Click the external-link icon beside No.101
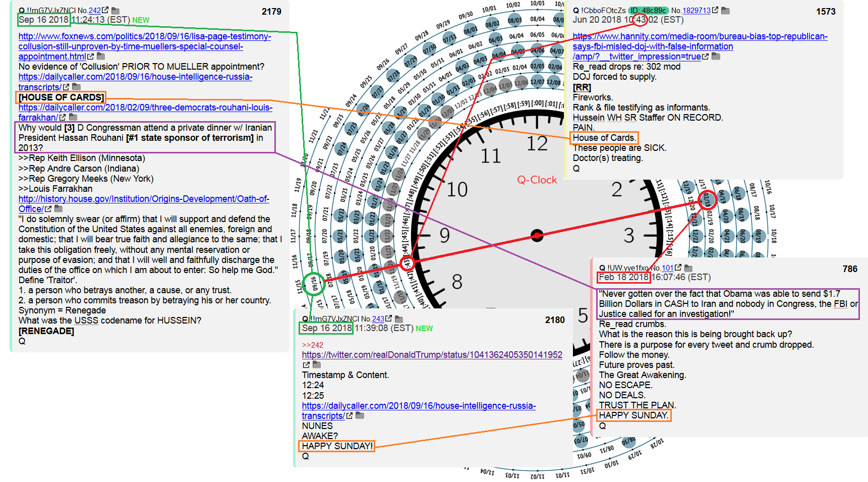This screenshot has width=868, height=482. [678, 267]
